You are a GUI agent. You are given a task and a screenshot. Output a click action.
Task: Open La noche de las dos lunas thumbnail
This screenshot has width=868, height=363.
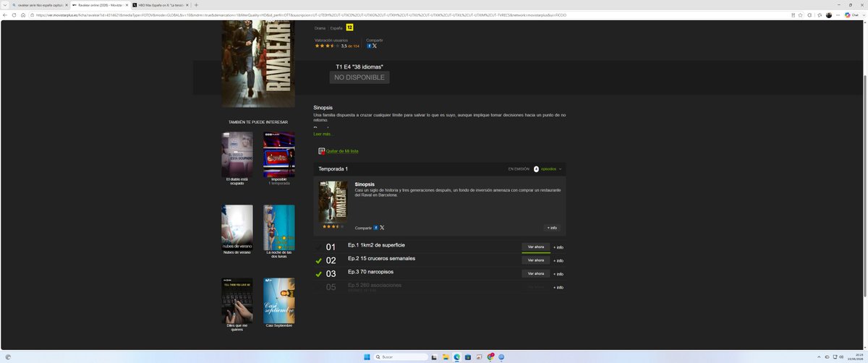coord(279,228)
